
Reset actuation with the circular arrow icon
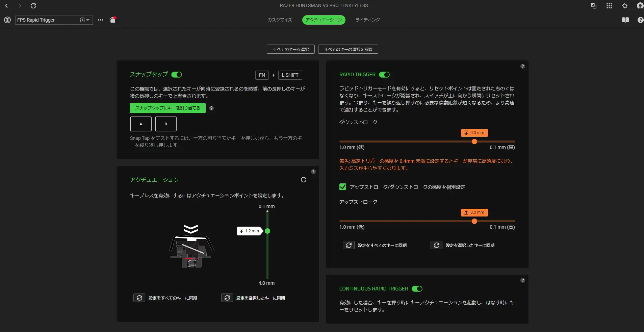304,180
